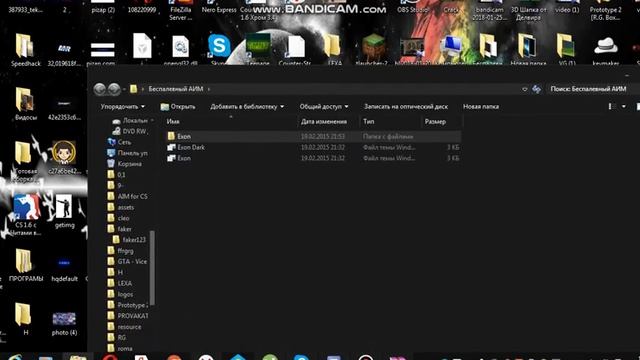Open the CS 1.6 с читами shortcut

point(25,215)
